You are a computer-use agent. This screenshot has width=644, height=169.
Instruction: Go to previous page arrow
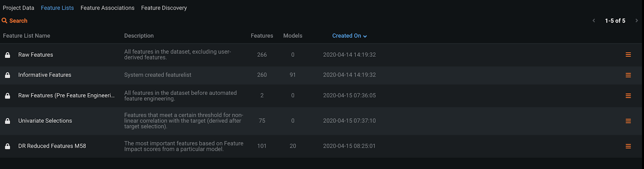point(594,21)
